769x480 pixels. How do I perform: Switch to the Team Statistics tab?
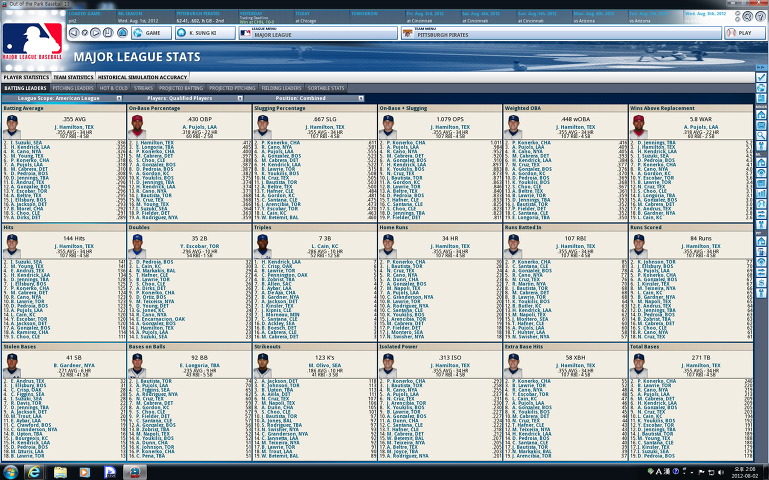click(73, 77)
